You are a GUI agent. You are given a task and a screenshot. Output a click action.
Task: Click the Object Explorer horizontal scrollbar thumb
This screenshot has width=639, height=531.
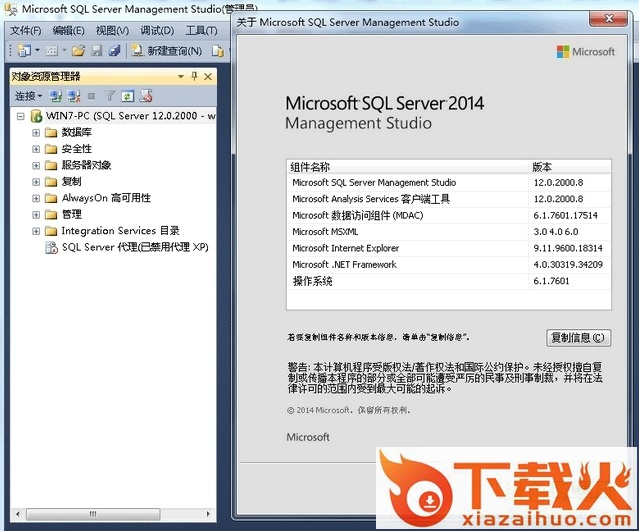tap(93, 514)
